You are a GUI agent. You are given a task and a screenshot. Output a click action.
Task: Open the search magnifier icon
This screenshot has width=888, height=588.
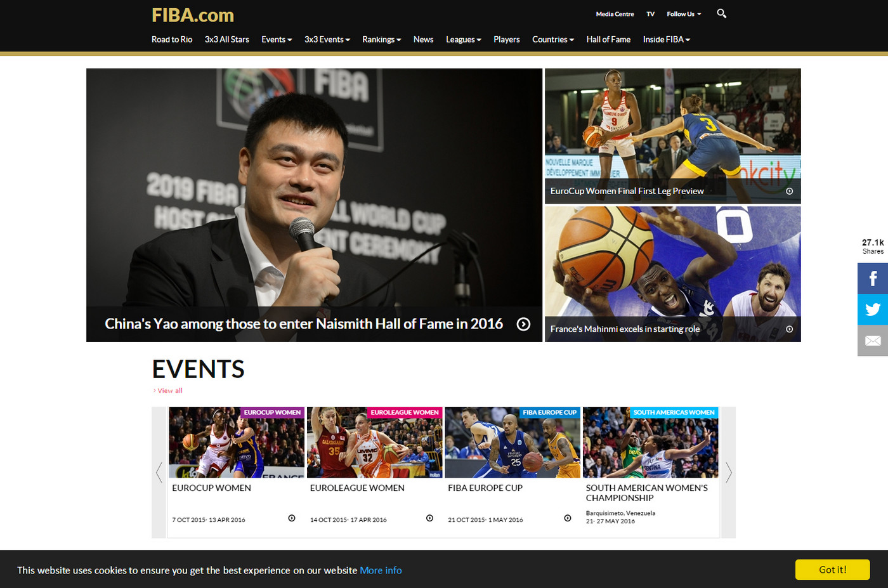point(721,13)
